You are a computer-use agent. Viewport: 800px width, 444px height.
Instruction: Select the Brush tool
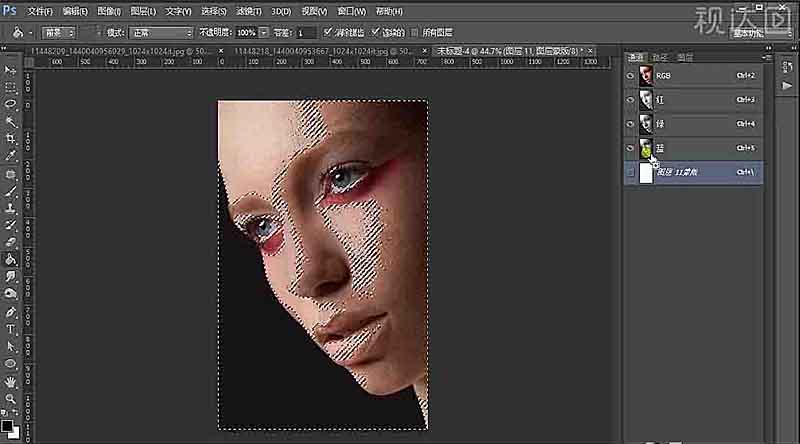pyautogui.click(x=10, y=192)
